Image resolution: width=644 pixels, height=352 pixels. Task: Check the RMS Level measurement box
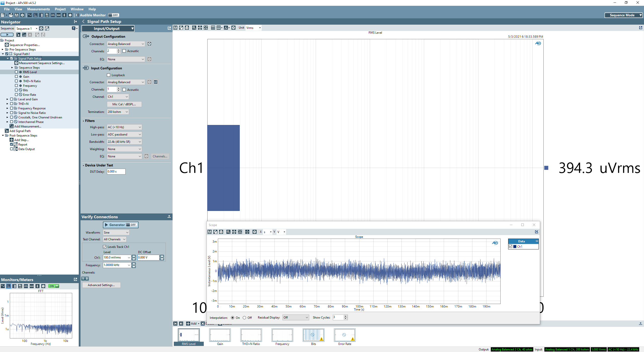pos(16,72)
